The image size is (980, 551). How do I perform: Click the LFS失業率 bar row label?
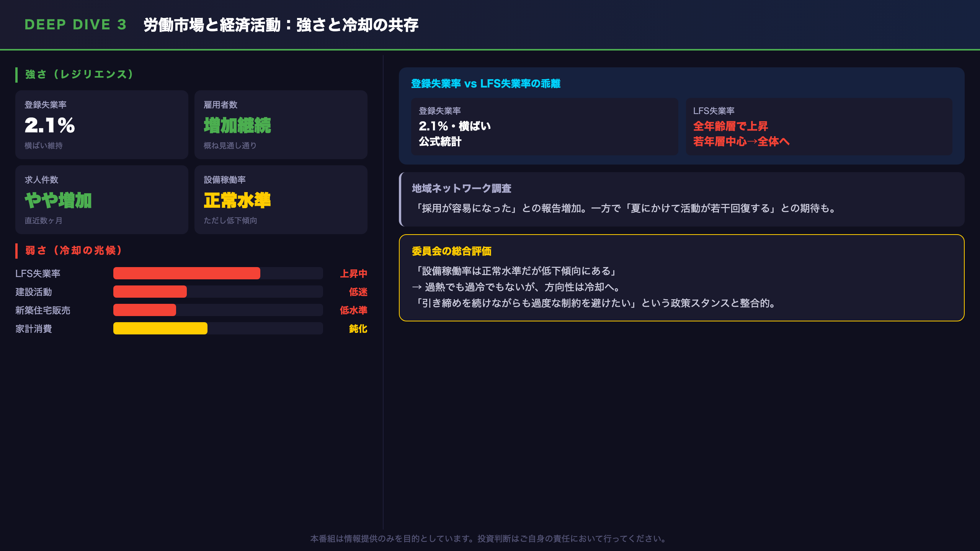tap(38, 274)
